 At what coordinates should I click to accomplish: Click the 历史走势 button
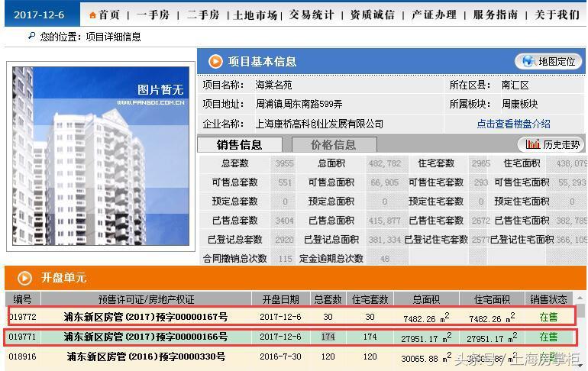coord(551,144)
